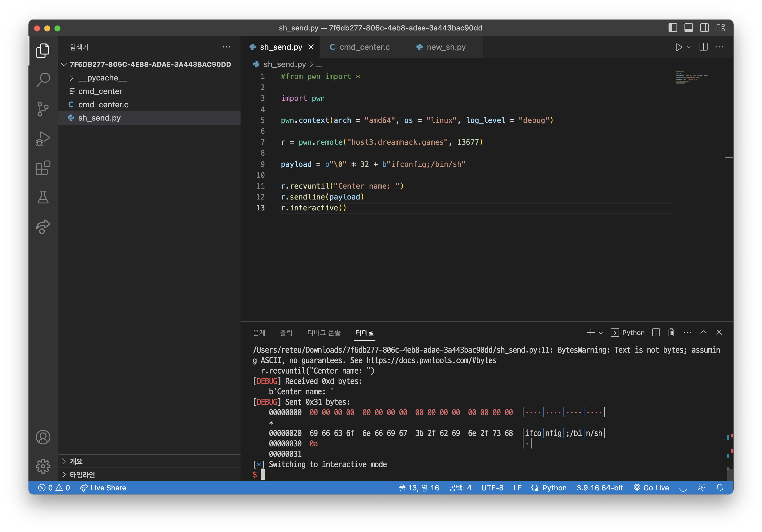This screenshot has height=532, width=762.
Task: Toggle the primary sidebar layout button
Action: (672, 28)
